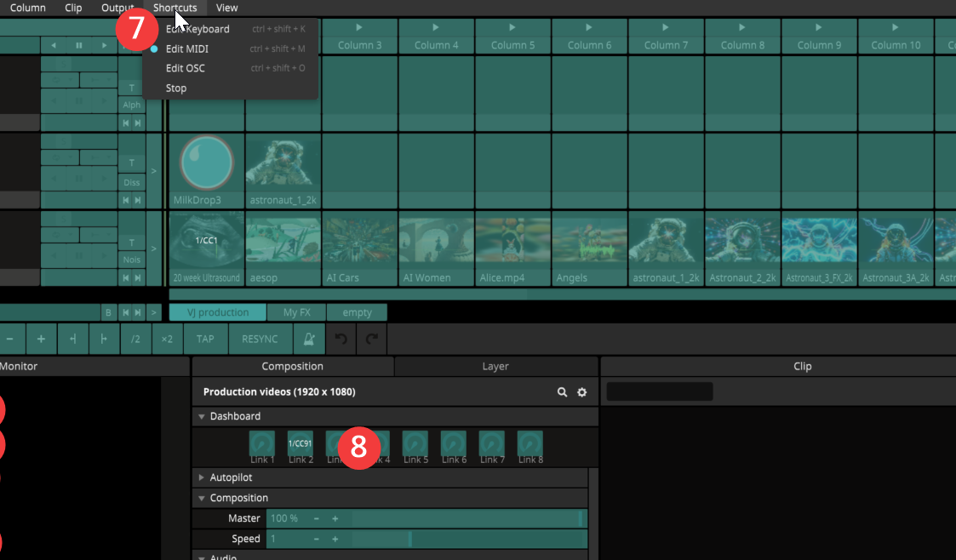The height and width of the screenshot is (560, 956).
Task: Switch to the My FX deck tab
Action: tap(296, 312)
